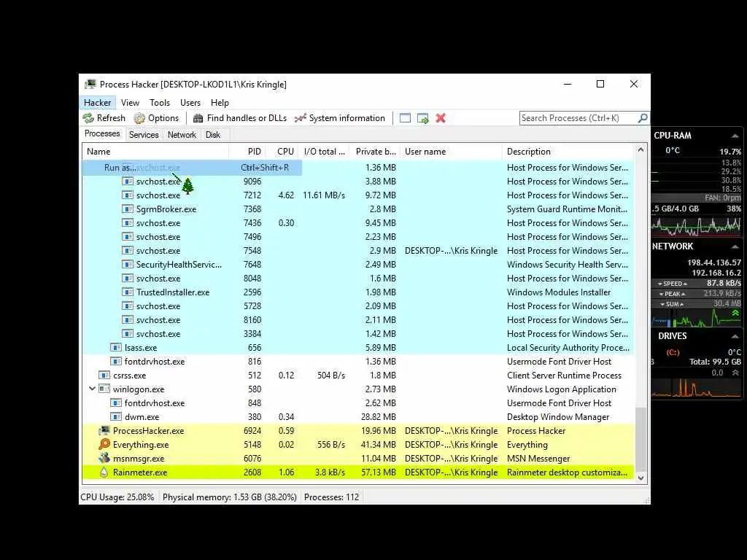Click the TrustedInstaller.exe process icon
Image resolution: width=747 pixels, height=560 pixels.
tap(127, 292)
